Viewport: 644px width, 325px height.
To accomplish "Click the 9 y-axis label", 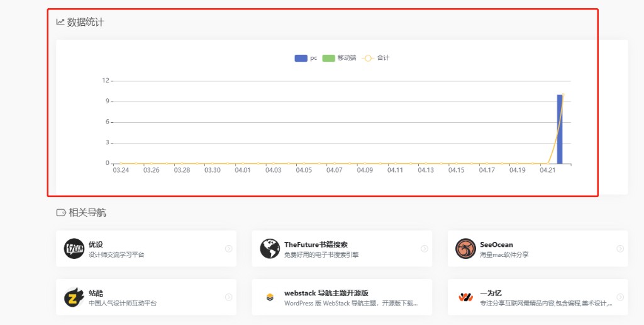I will [x=107, y=101].
